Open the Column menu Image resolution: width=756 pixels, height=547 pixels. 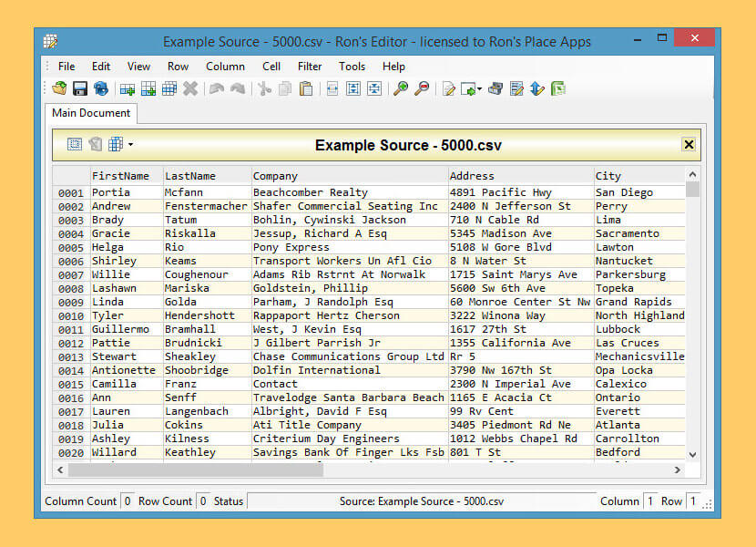(225, 67)
